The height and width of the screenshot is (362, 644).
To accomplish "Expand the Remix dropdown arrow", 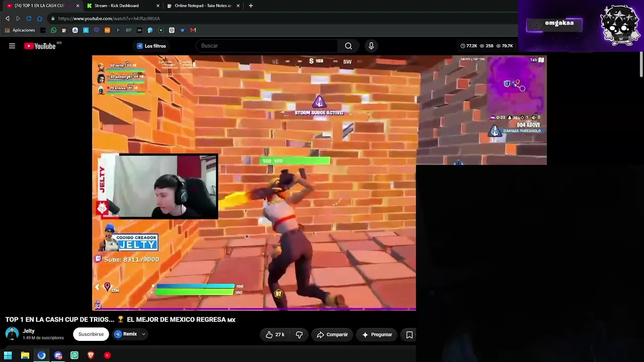I will pos(143,334).
